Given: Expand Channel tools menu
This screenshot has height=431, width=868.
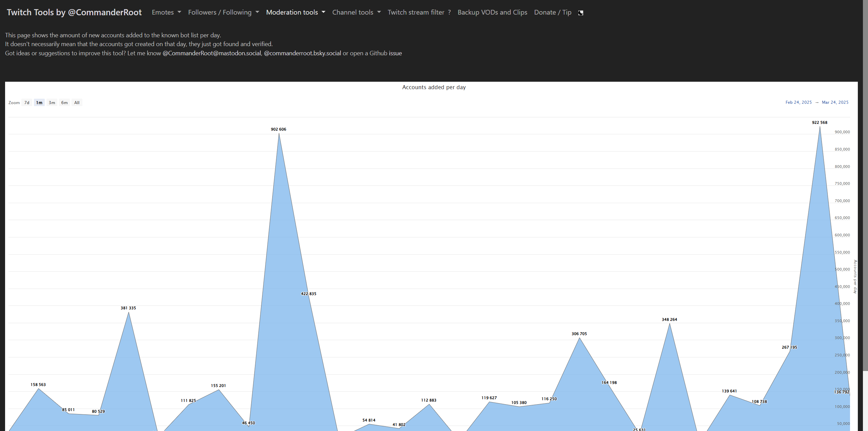Looking at the screenshot, I should click(356, 13).
